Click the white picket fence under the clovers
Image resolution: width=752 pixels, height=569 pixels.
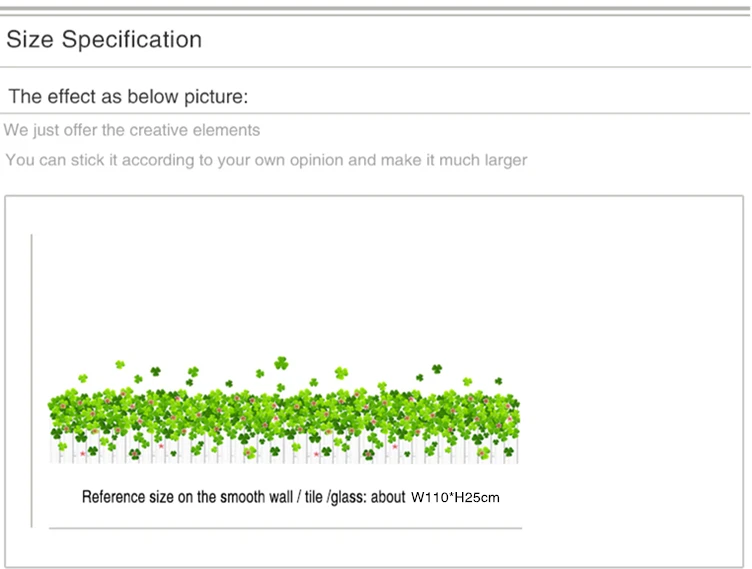coord(284,450)
